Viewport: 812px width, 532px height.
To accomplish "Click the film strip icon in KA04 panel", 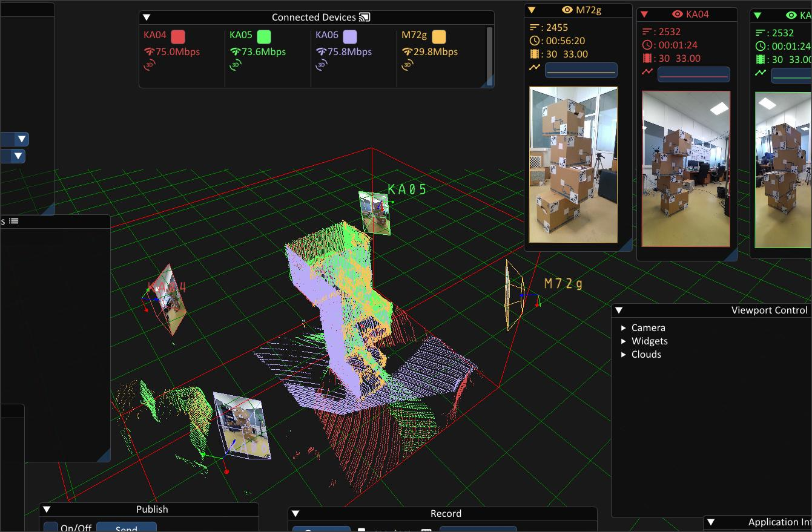I will [x=647, y=58].
